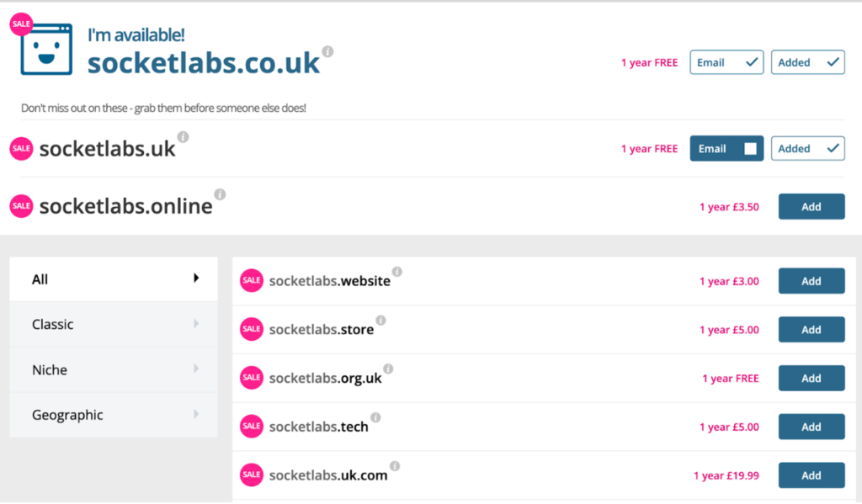This screenshot has height=504, width=862.
Task: Uncheck Added for socketlabs.uk
Action: [x=807, y=148]
